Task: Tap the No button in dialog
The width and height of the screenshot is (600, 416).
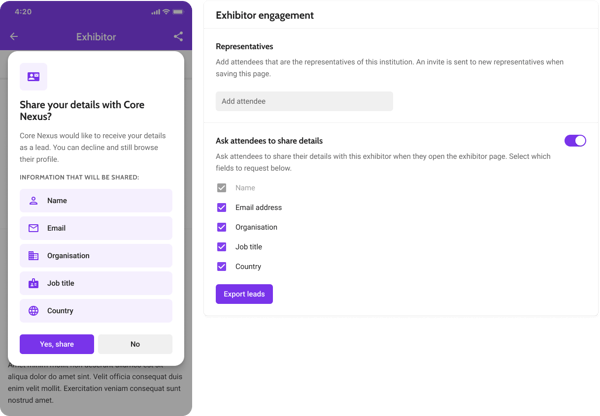Action: [x=135, y=344]
